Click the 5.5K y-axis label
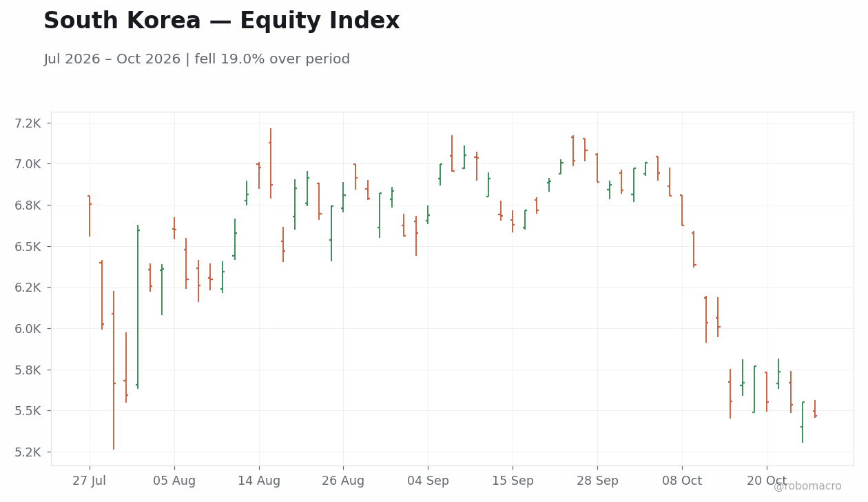Image resolution: width=868 pixels, height=502 pixels. point(28,411)
